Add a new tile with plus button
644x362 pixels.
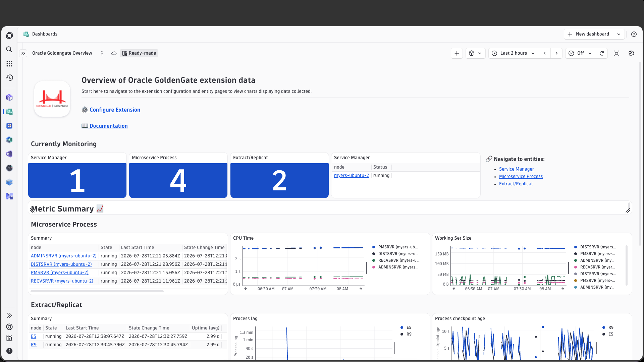click(457, 53)
